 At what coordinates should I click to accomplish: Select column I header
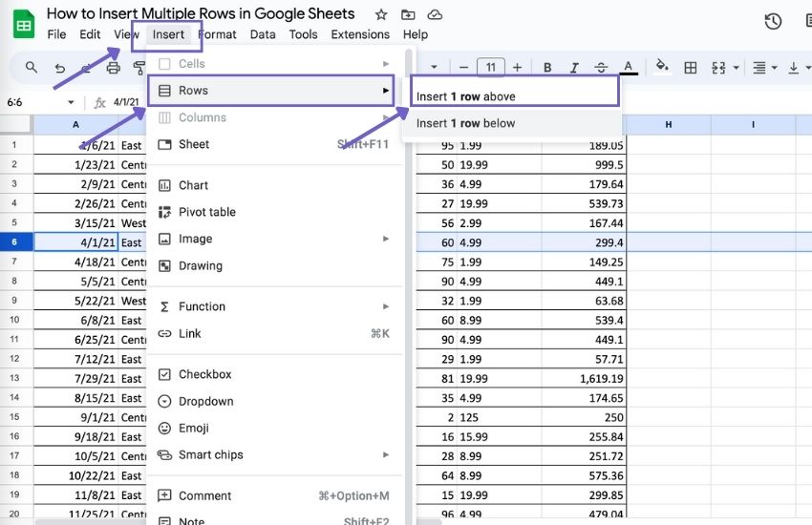point(753,125)
